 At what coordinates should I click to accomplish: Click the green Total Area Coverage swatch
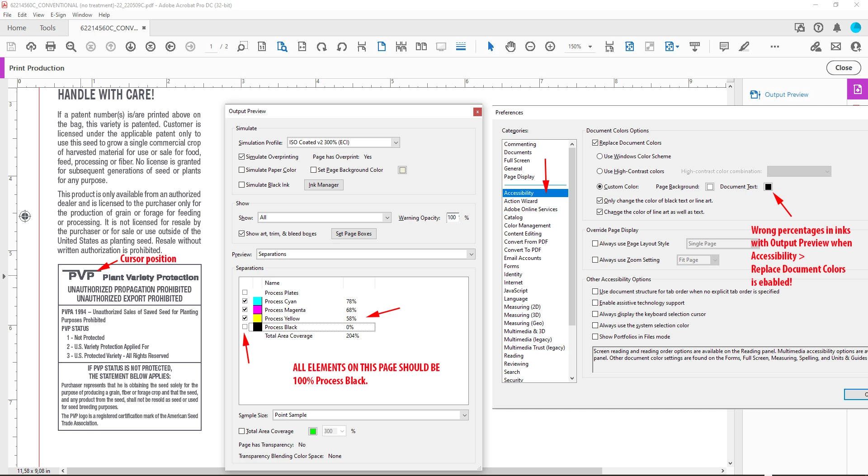(313, 431)
